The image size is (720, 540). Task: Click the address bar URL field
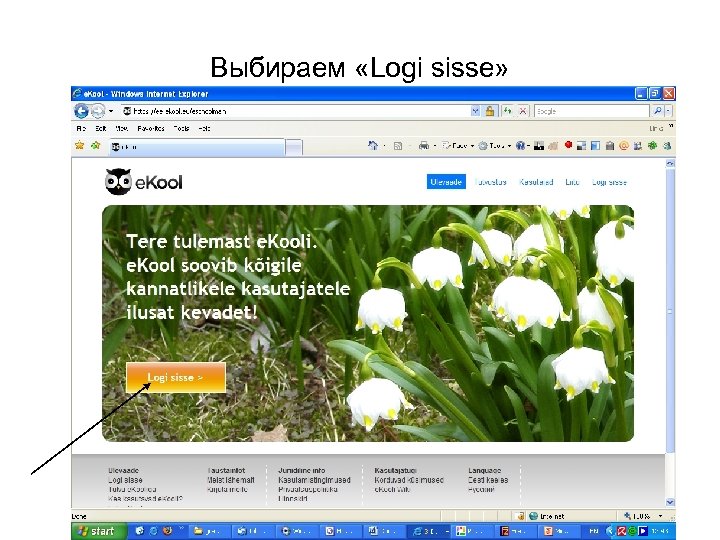tap(296, 111)
